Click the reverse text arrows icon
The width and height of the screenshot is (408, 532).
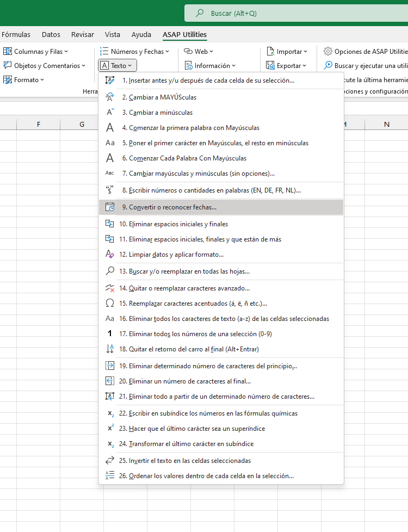click(x=110, y=460)
